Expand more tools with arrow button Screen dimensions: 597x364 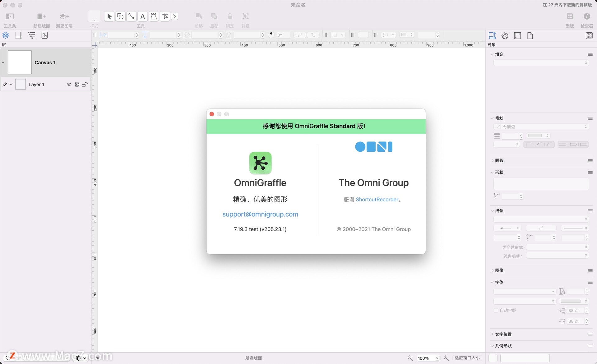175,16
